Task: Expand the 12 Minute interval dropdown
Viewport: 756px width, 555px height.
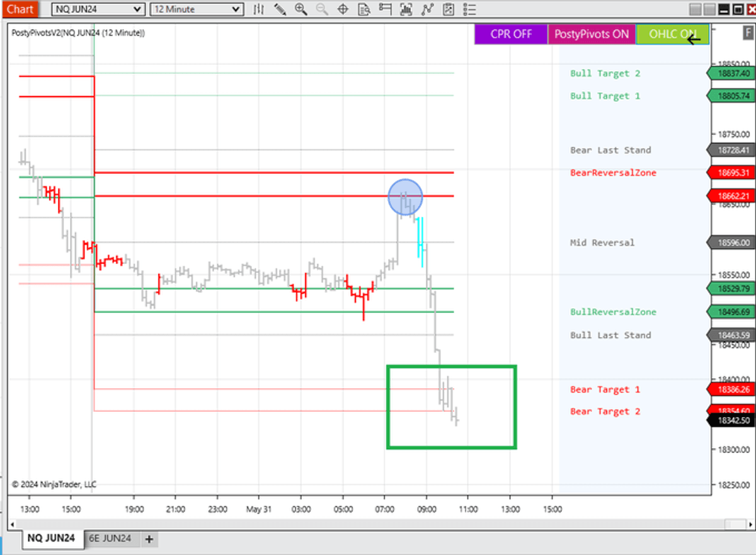Action: point(197,9)
